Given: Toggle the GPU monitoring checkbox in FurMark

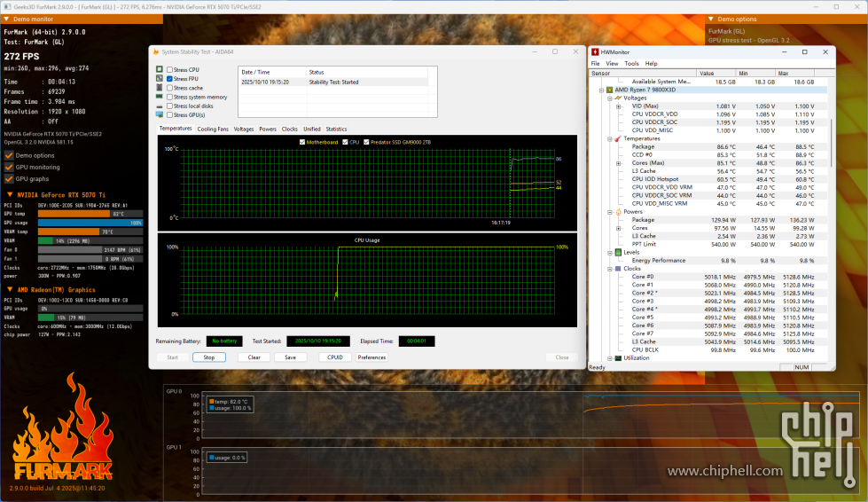Looking at the screenshot, I should pos(10,167).
